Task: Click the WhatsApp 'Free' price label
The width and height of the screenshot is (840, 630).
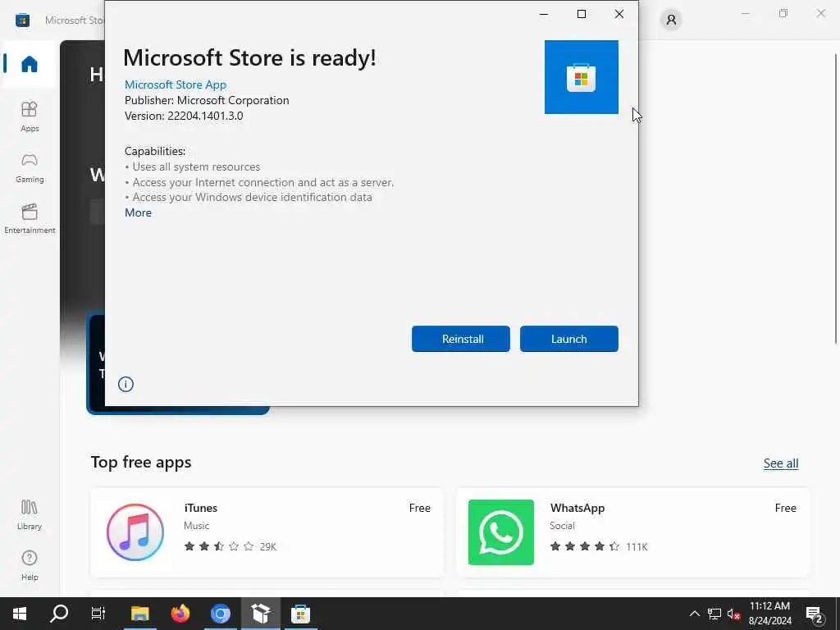Action: click(x=785, y=508)
